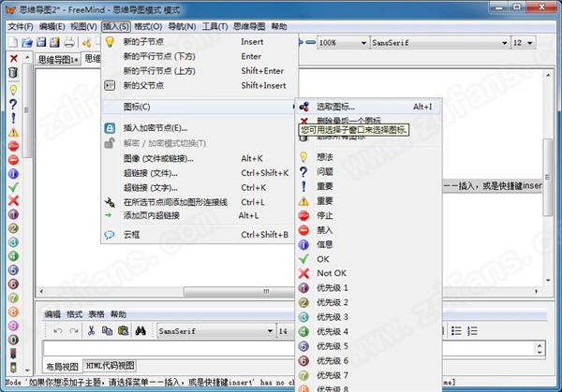The height and width of the screenshot is (392, 562).
Task: Open the 图标(C) submenu
Action: tap(200, 107)
